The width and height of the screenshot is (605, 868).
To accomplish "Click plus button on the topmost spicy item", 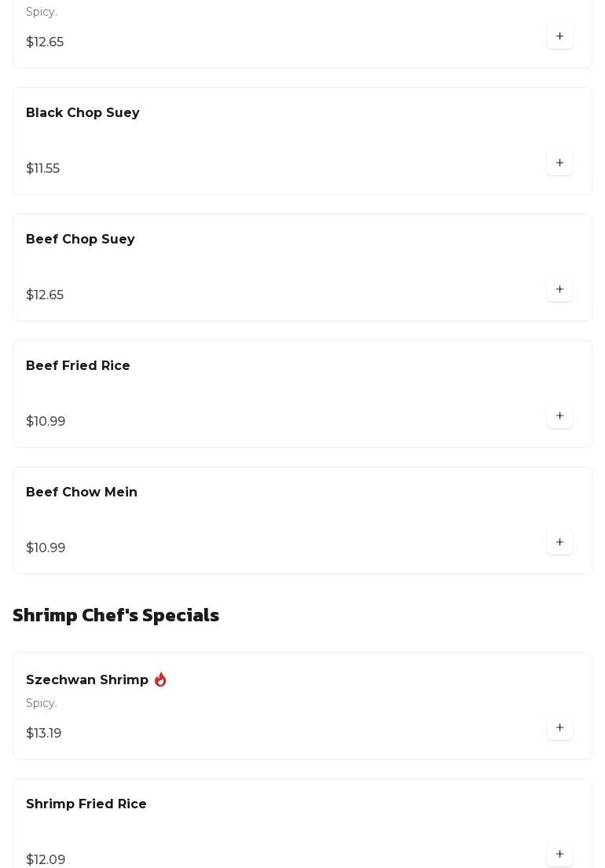I will tap(559, 37).
